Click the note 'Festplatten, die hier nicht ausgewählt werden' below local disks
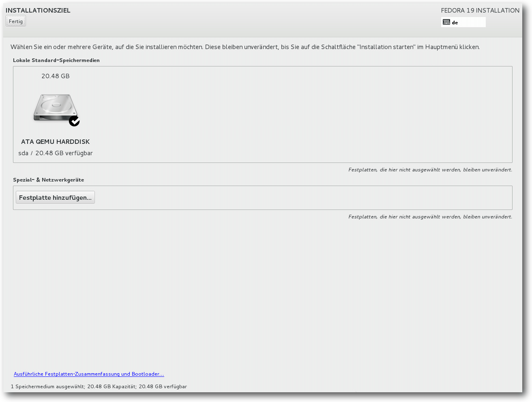Viewport: 532px width, 402px height. point(430,169)
